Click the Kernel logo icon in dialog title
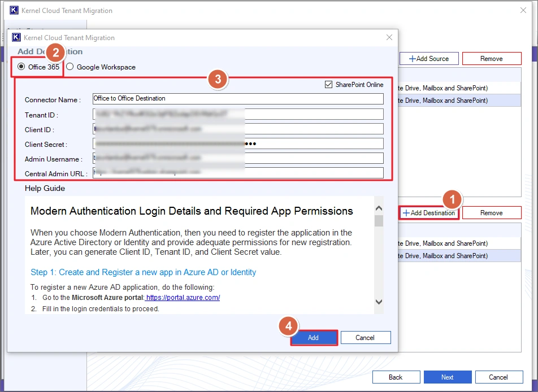 [x=16, y=38]
